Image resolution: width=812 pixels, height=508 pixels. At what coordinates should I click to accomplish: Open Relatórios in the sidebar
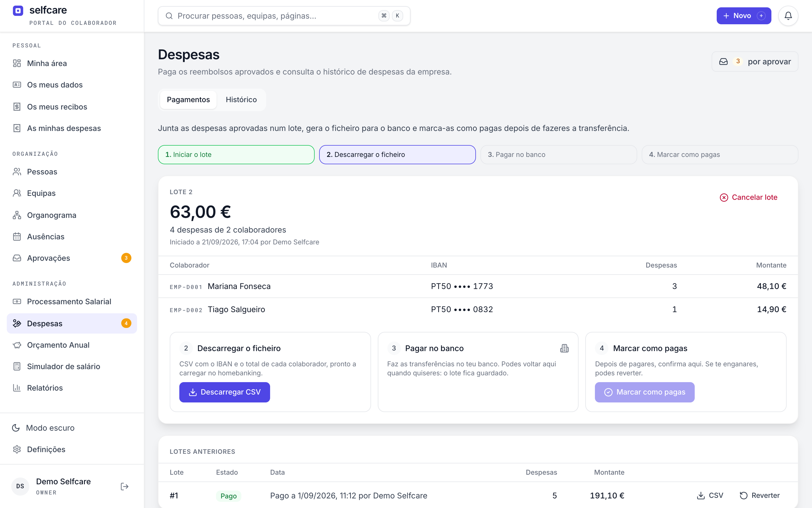tap(72, 388)
